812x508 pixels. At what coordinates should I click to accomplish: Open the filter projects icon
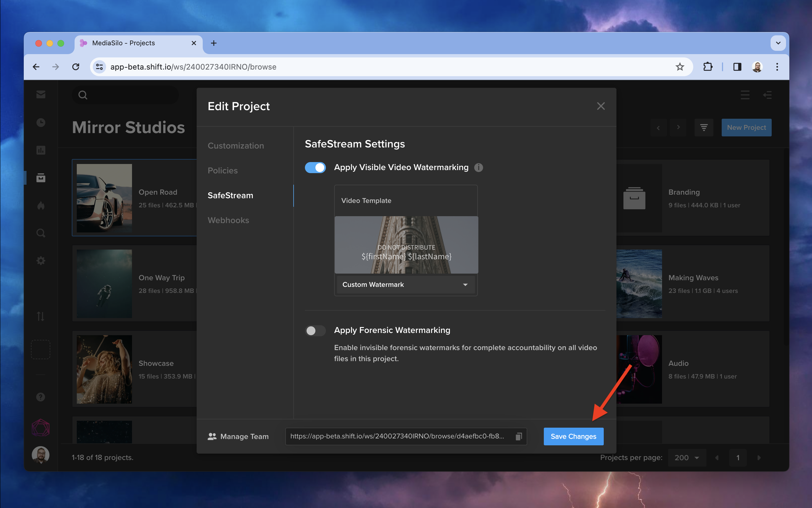point(704,127)
